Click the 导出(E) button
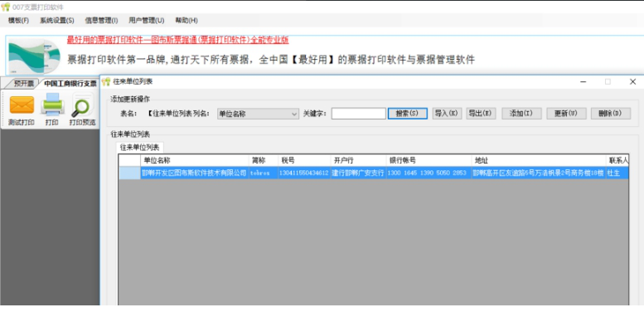Screen dimensions: 644x317 (x=481, y=114)
